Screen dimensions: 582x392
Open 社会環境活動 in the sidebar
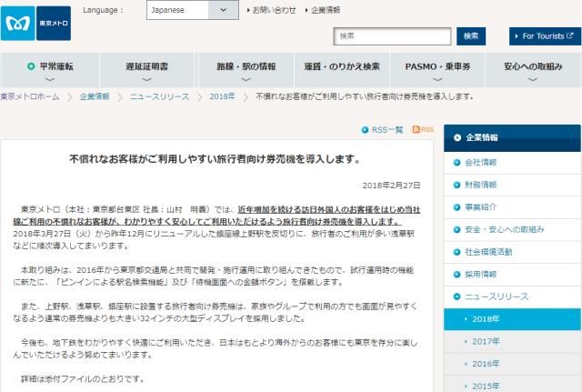pyautogui.click(x=512, y=252)
